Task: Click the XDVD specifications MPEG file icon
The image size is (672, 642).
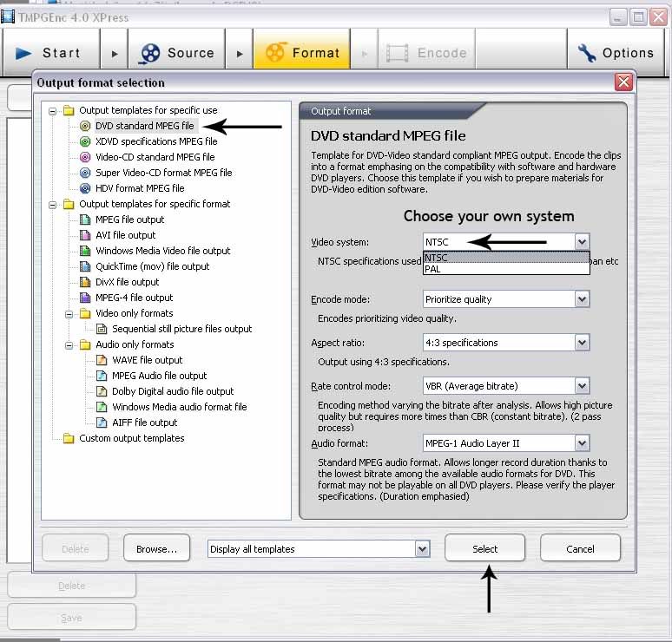Action: point(85,141)
